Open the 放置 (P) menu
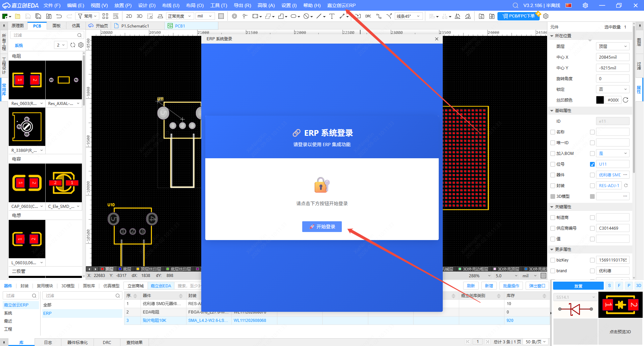The height and width of the screenshot is (346, 644). click(123, 5)
